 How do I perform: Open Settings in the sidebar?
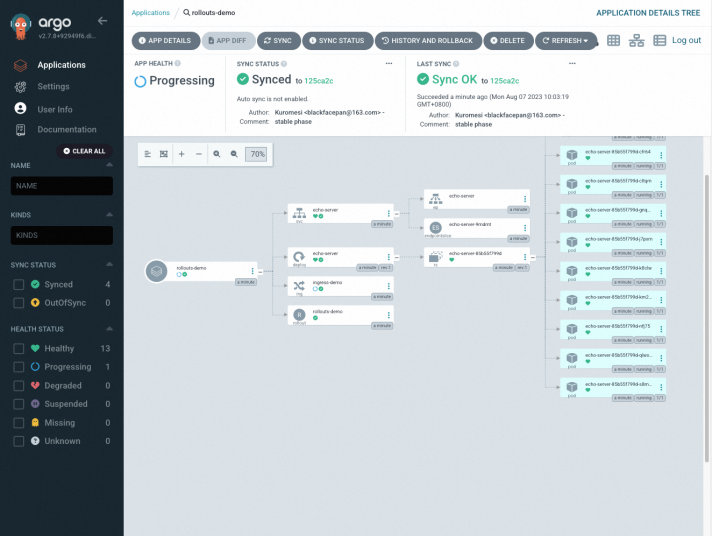pos(54,86)
